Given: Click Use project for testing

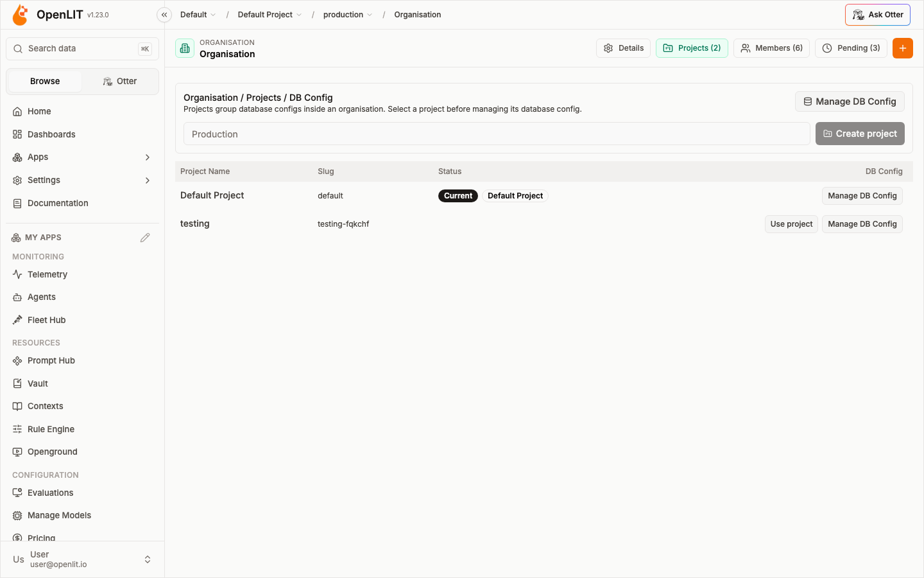Looking at the screenshot, I should pos(791,224).
